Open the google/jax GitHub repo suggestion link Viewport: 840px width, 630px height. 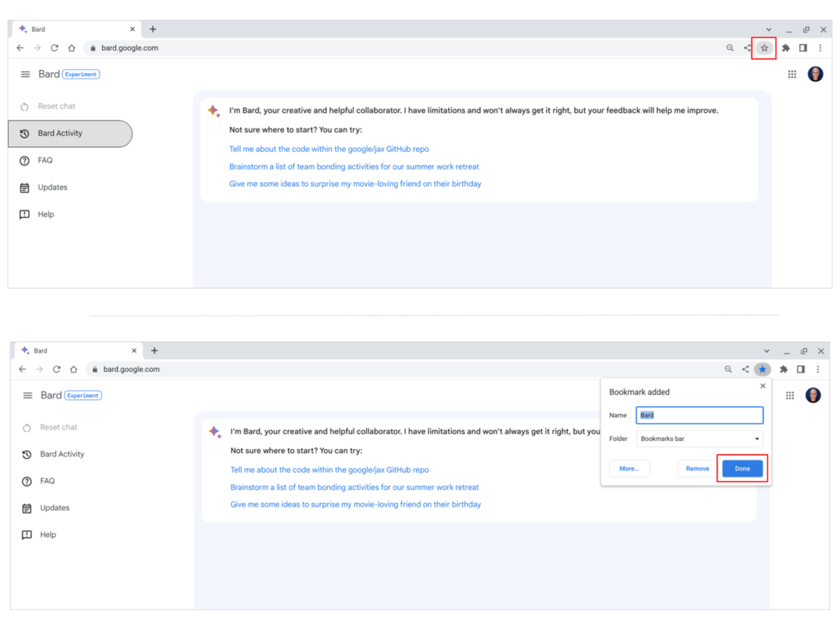328,148
